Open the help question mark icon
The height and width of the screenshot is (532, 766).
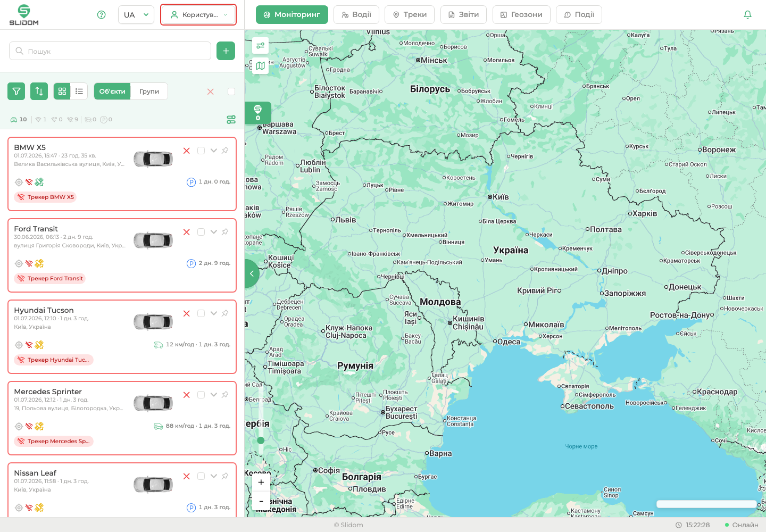[x=102, y=15]
